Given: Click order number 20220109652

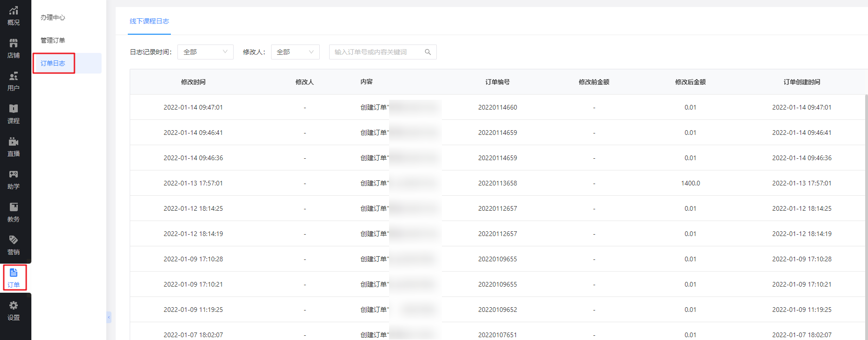Looking at the screenshot, I should click(x=498, y=310).
